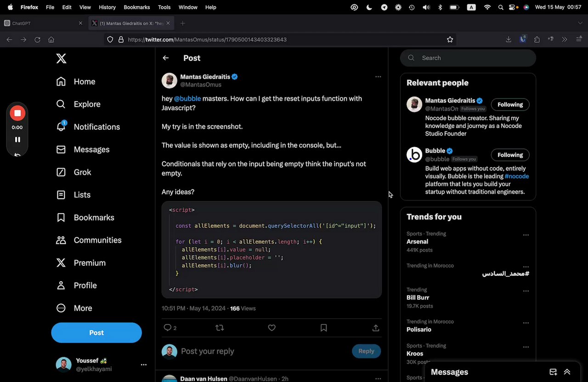Open the Tools menu

[164, 7]
